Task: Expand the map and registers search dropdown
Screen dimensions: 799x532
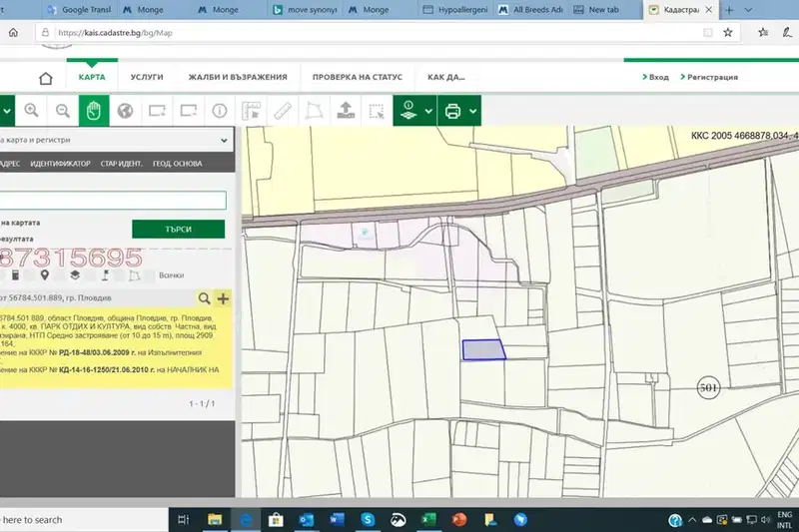Action: point(224,140)
